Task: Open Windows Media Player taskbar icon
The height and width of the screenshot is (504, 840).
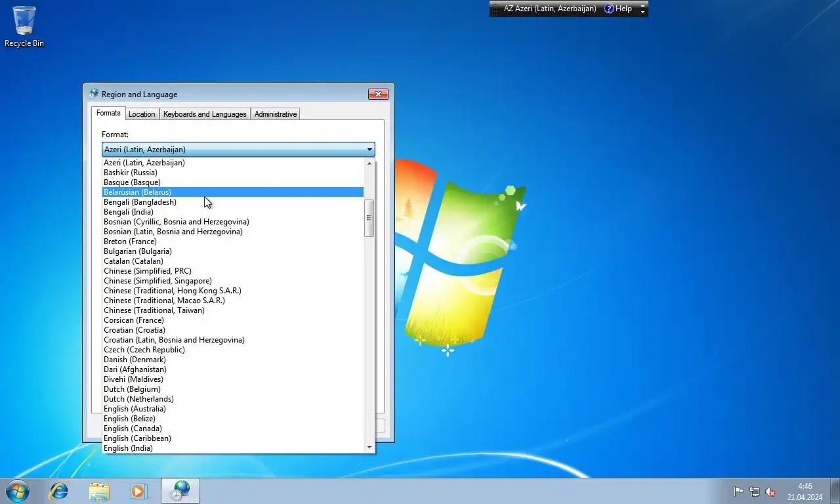Action: (138, 491)
